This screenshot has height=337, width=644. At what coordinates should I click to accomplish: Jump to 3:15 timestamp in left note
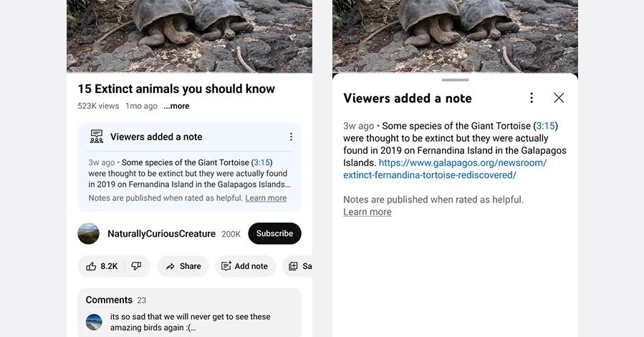pyautogui.click(x=262, y=162)
